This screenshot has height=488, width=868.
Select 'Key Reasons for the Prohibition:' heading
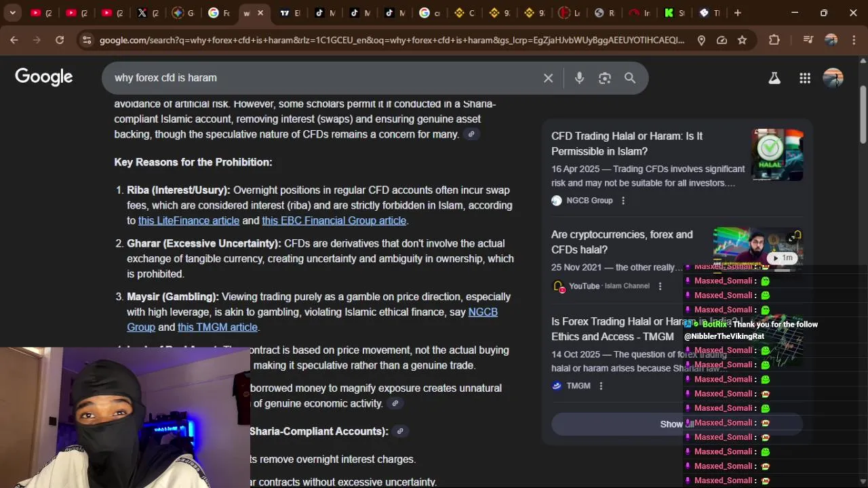pos(193,162)
